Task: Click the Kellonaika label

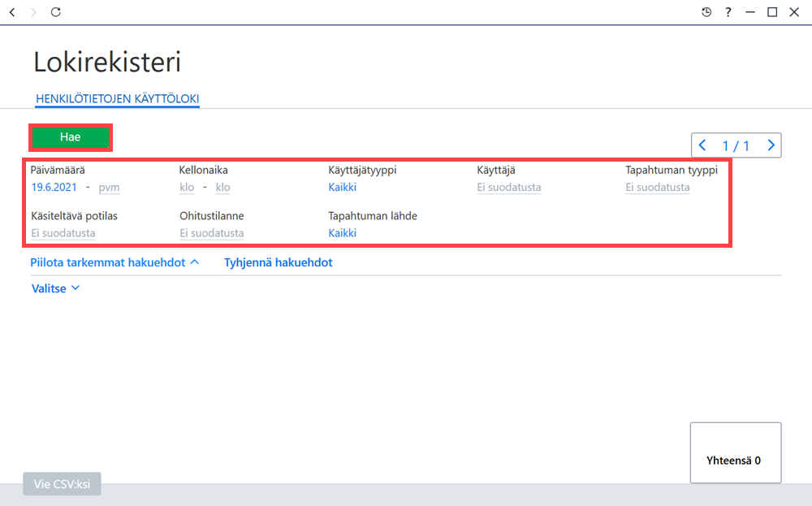Action: coord(204,170)
